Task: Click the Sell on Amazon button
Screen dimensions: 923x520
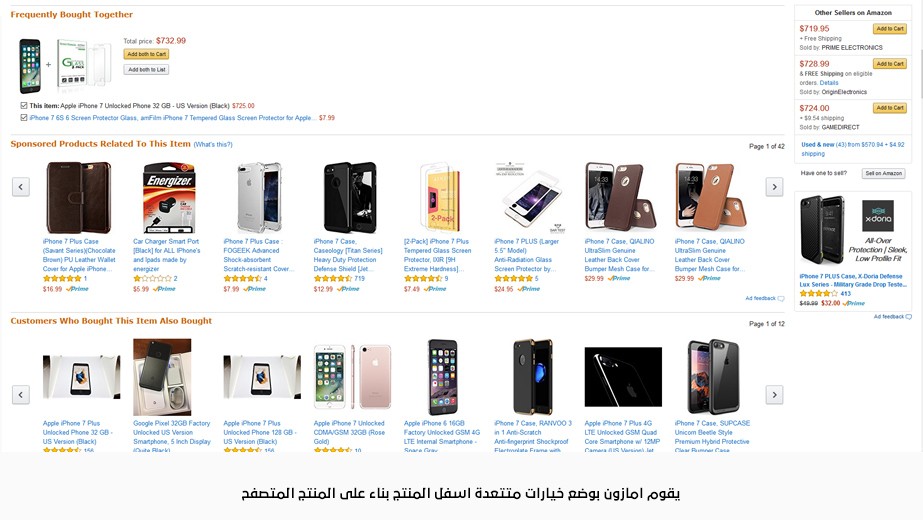Action: coord(883,173)
